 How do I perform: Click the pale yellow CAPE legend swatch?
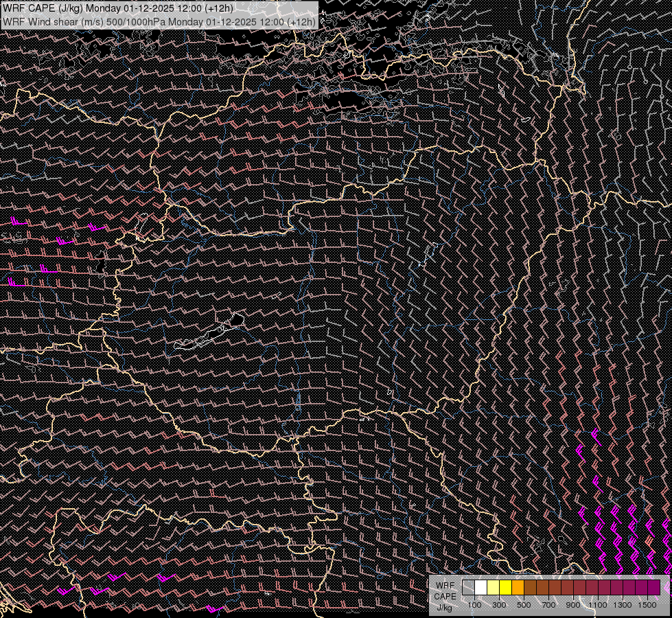(x=493, y=587)
